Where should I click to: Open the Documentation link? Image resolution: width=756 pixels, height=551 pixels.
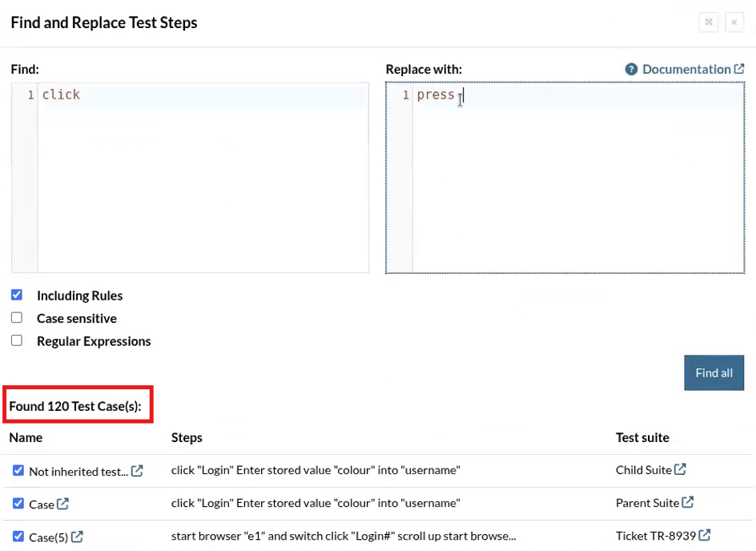(686, 70)
